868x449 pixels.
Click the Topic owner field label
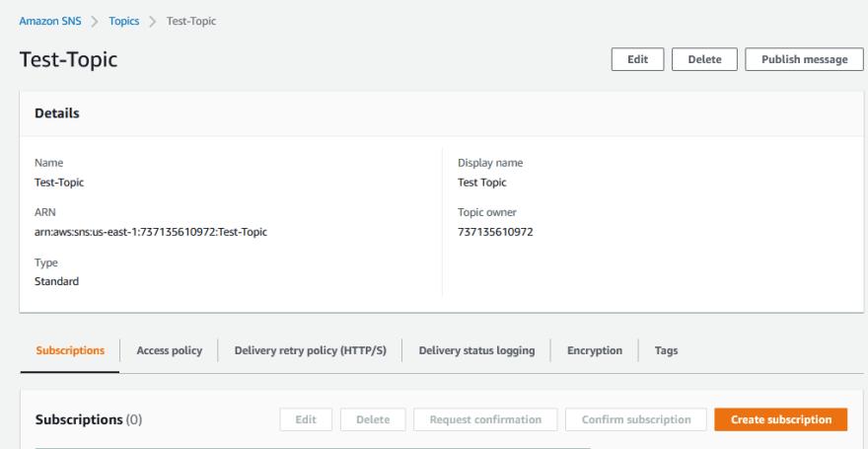(487, 212)
